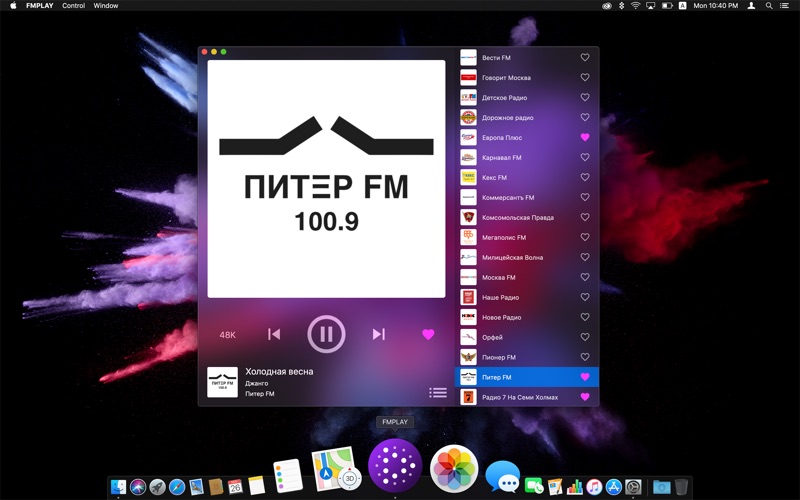Open the Apple menu
The image size is (800, 500).
(13, 6)
